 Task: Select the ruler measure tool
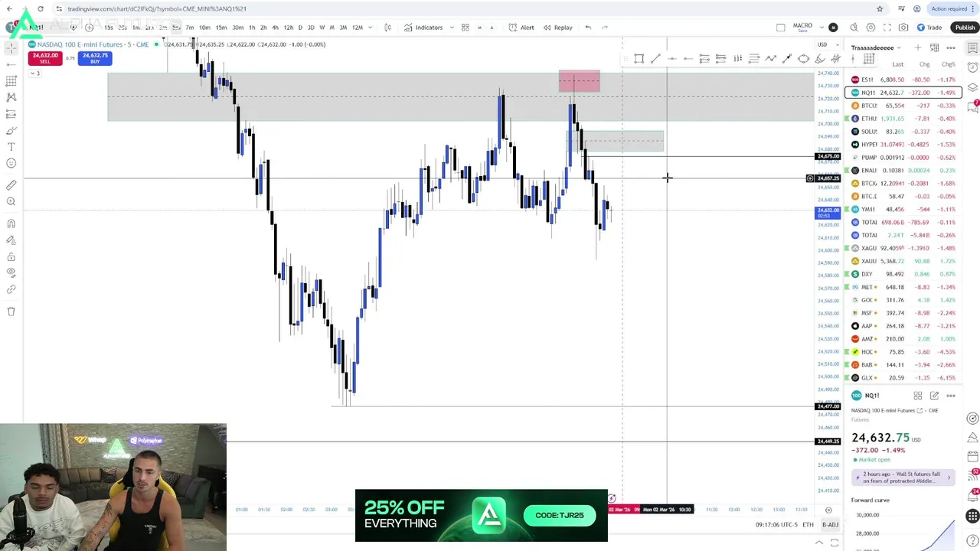click(11, 185)
